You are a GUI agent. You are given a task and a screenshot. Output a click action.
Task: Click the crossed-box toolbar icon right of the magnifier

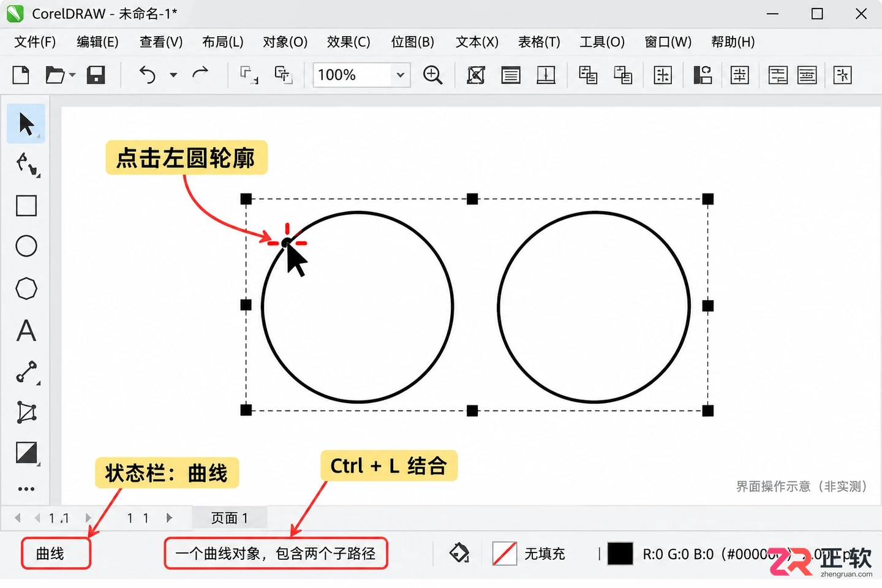point(476,75)
